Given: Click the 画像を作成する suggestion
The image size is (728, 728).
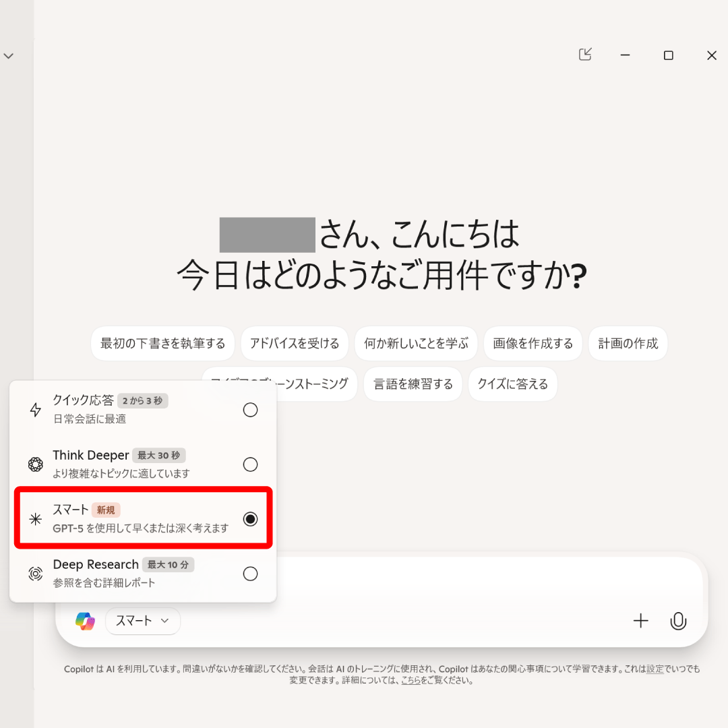Looking at the screenshot, I should coord(533,344).
